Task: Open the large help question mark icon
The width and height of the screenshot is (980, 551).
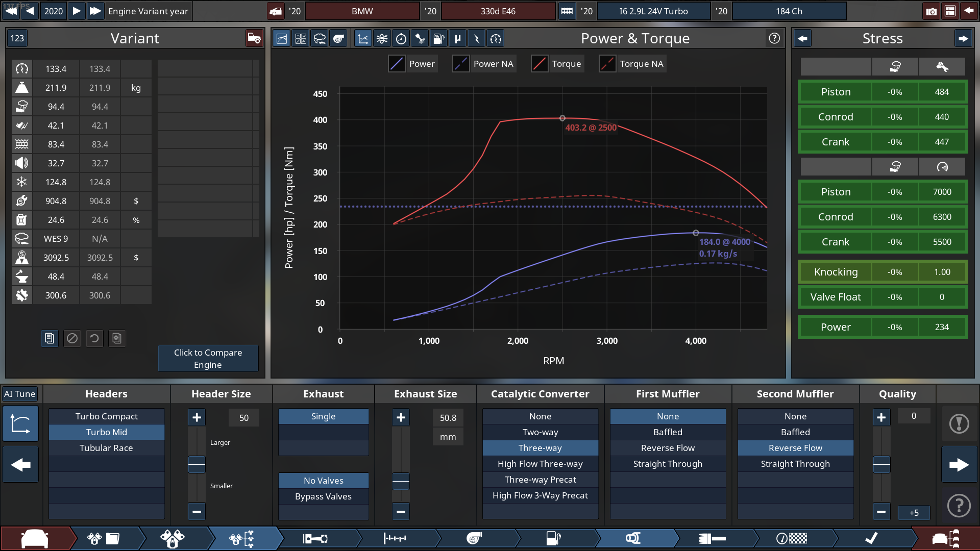Action: 959,506
